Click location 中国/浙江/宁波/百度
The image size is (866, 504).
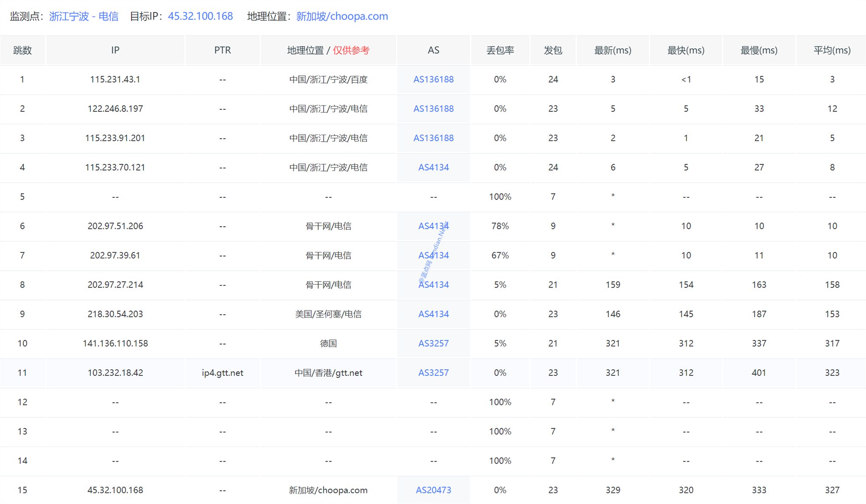[x=328, y=80]
